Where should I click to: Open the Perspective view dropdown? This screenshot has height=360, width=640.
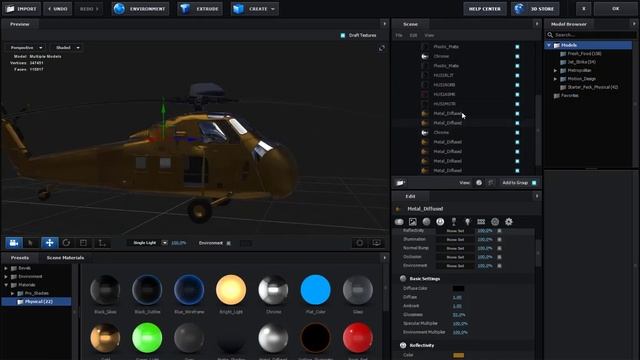click(26, 48)
